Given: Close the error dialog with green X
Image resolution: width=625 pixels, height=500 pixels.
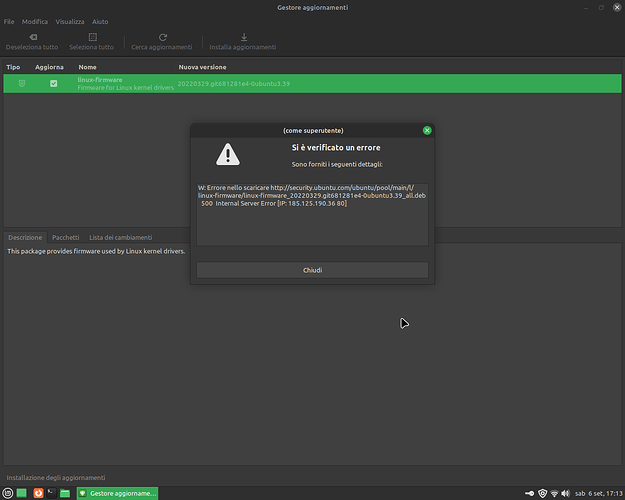Looking at the screenshot, I should coord(427,130).
